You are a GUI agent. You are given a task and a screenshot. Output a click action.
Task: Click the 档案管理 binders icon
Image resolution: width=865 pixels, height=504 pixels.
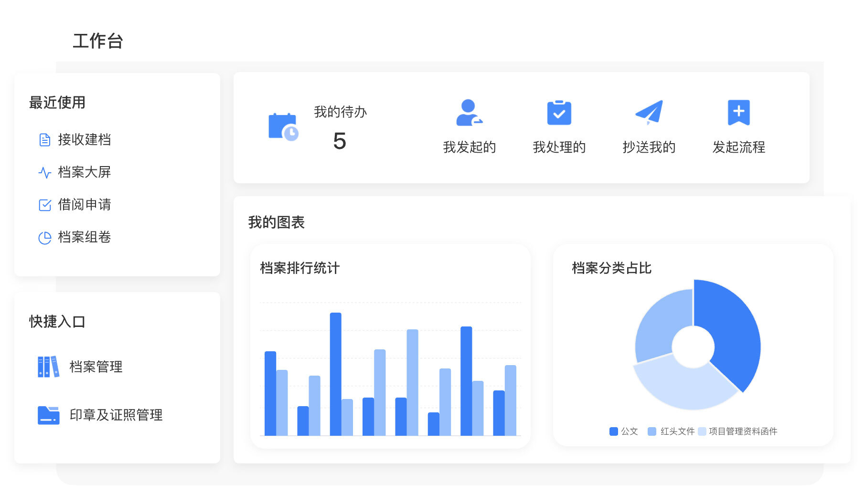(x=48, y=367)
